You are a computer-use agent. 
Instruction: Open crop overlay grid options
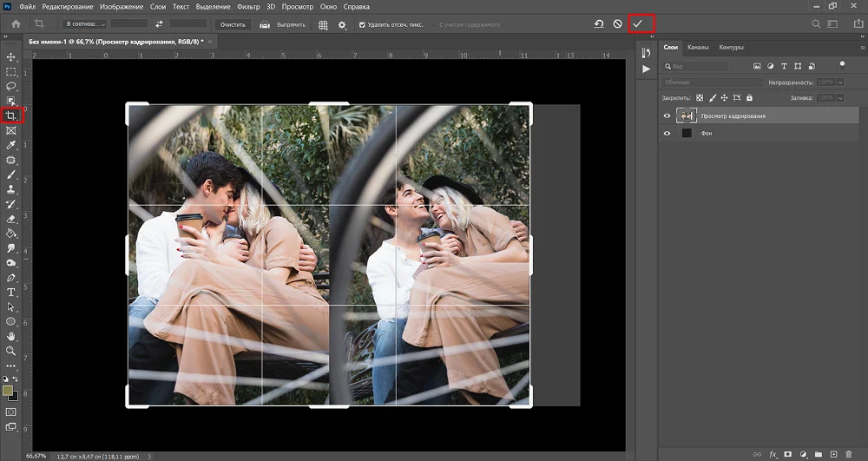(323, 25)
